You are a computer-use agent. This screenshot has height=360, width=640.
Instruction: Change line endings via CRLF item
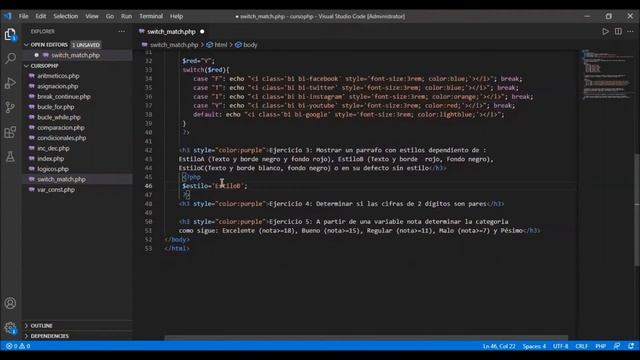click(582, 346)
